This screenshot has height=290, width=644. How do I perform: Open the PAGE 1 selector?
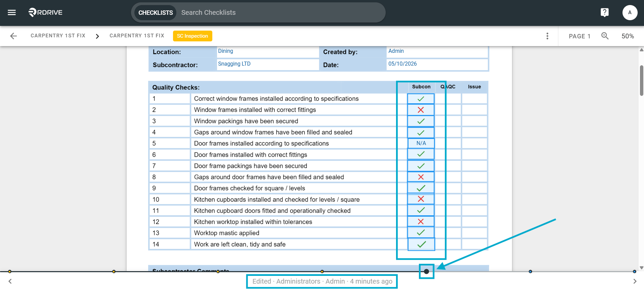[579, 36]
